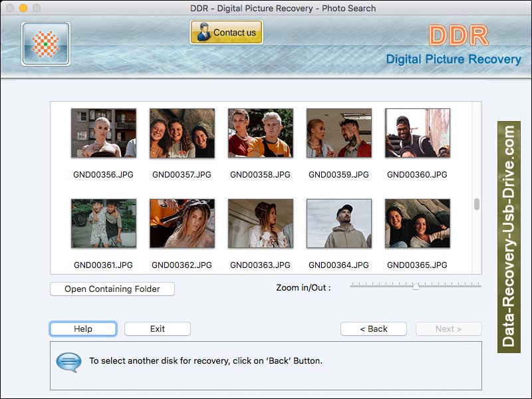Click the Digital Picture Recovery heading
The image size is (532, 399).
coord(456,59)
